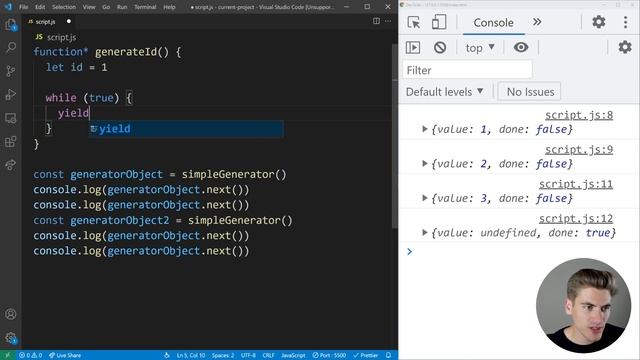Open notifications bell in status bar
This screenshot has width=640, height=360.
point(389,355)
